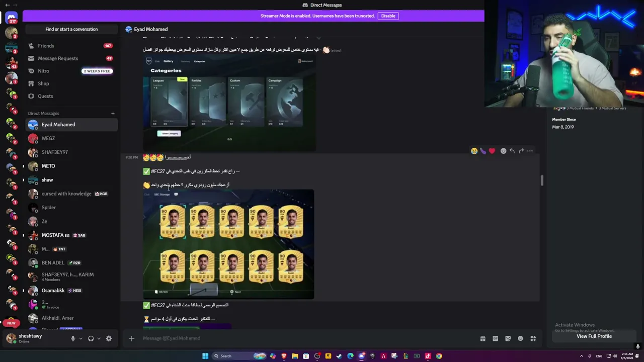Open the ten player cards image attachment

point(228,244)
